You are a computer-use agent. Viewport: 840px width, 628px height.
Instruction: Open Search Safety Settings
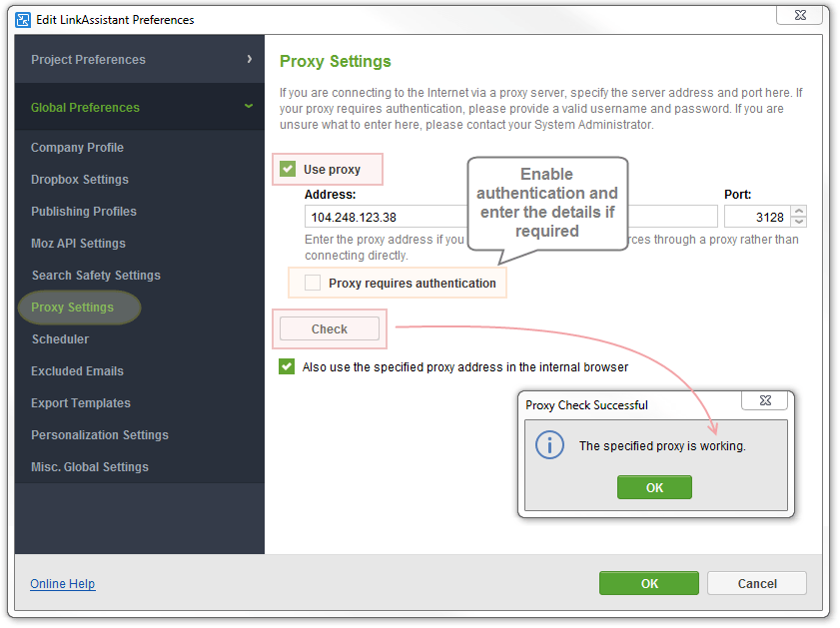pyautogui.click(x=96, y=276)
